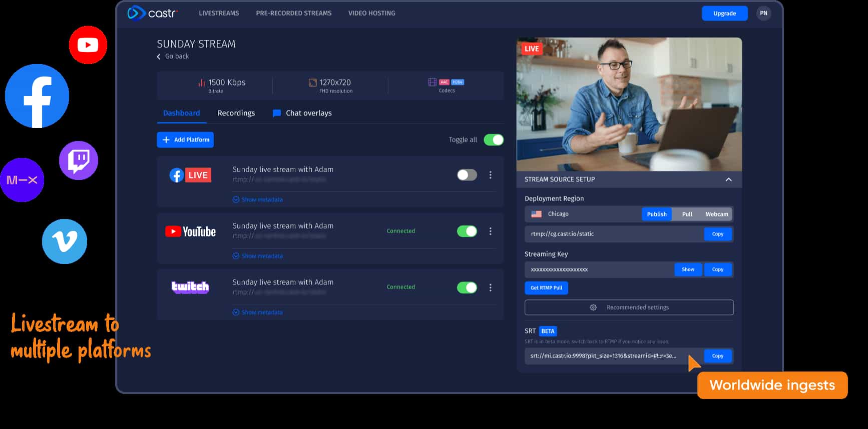This screenshot has height=429, width=868.
Task: Switch to the Recordings tab
Action: (236, 113)
